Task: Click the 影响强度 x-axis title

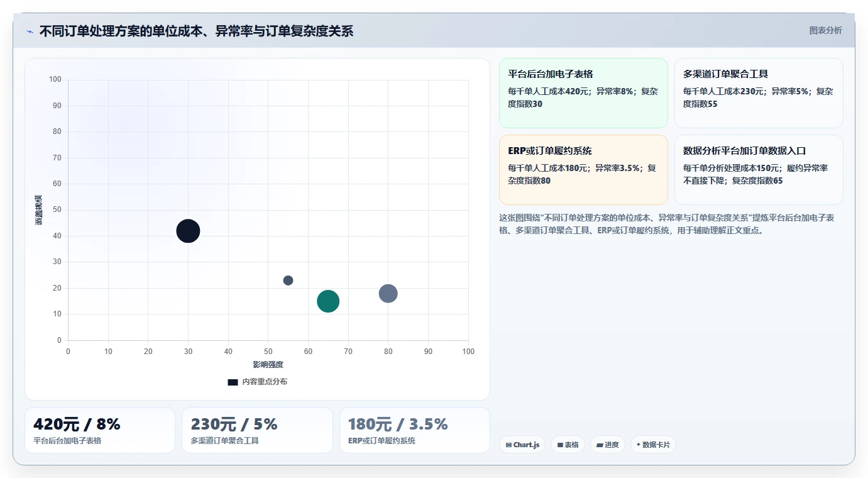Action: click(x=268, y=365)
